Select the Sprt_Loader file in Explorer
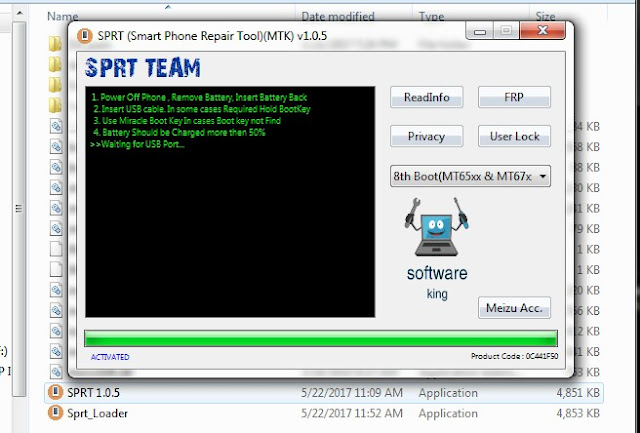Screen dimensions: 640x433 323,413
